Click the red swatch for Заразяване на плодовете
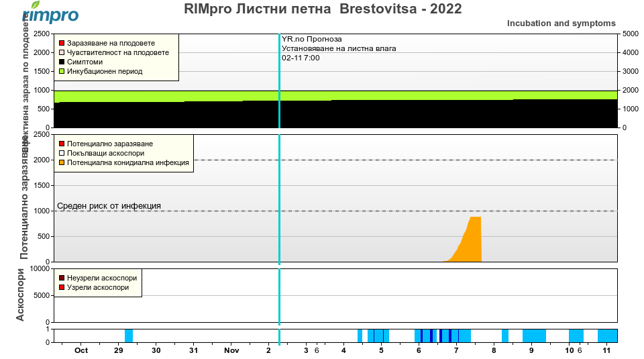The width and height of the screenshot is (644, 359). 62,43
